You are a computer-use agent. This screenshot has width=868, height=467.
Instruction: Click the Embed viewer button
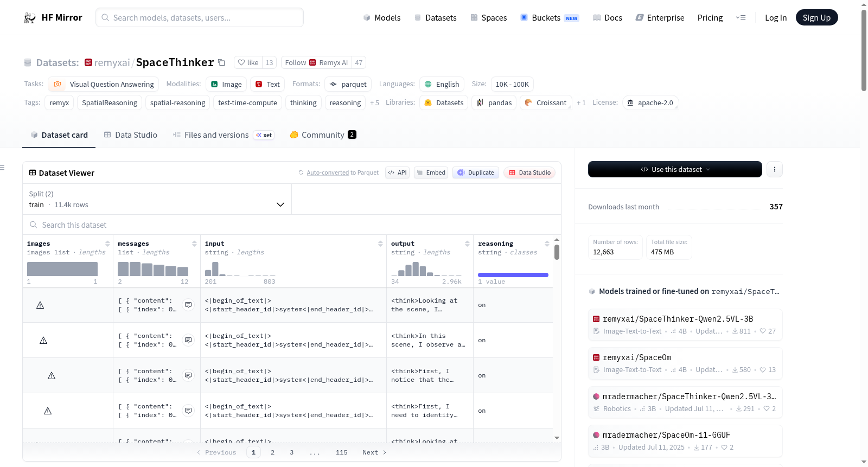pyautogui.click(x=431, y=172)
